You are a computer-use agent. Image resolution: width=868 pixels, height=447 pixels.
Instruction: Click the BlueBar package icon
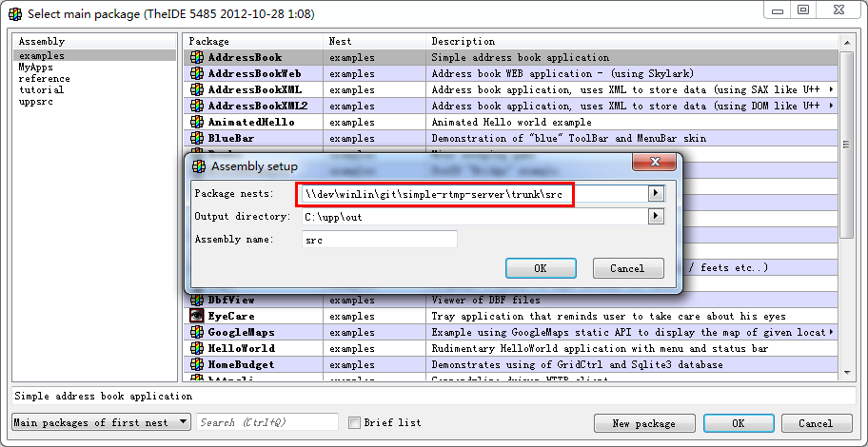197,139
